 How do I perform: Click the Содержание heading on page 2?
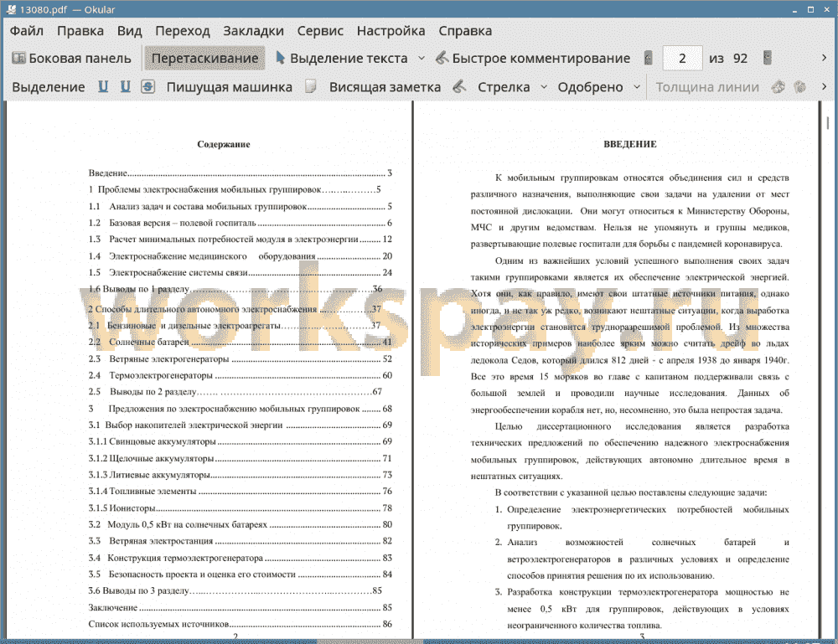pyautogui.click(x=224, y=144)
